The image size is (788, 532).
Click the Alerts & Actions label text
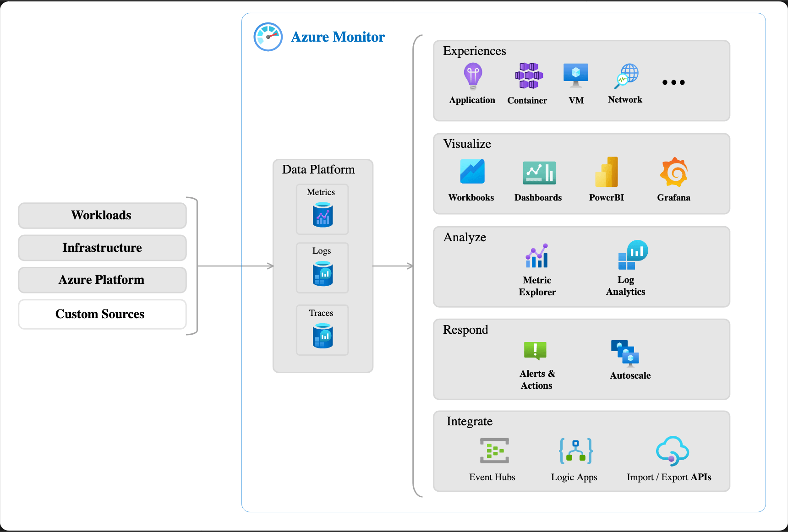pyautogui.click(x=537, y=380)
